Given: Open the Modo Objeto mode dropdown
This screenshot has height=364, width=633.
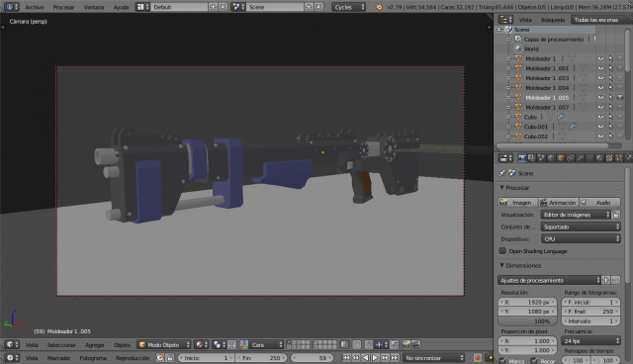Looking at the screenshot, I should coord(164,344).
